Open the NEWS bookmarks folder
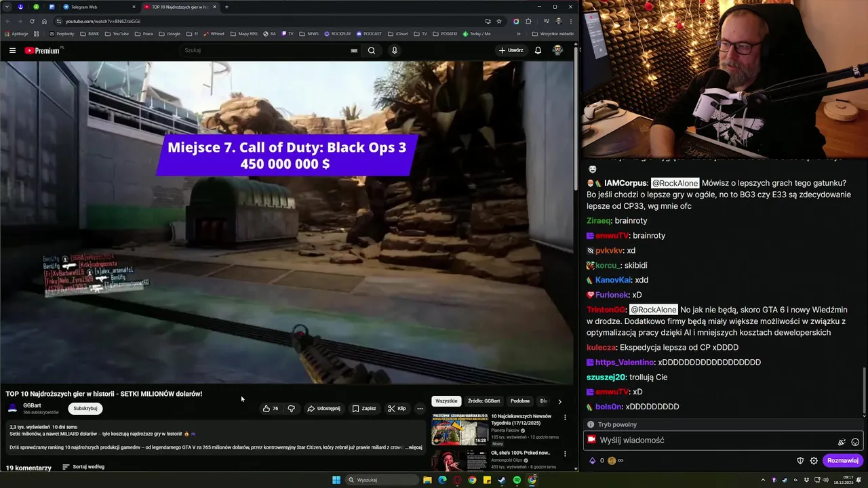 tap(309, 34)
